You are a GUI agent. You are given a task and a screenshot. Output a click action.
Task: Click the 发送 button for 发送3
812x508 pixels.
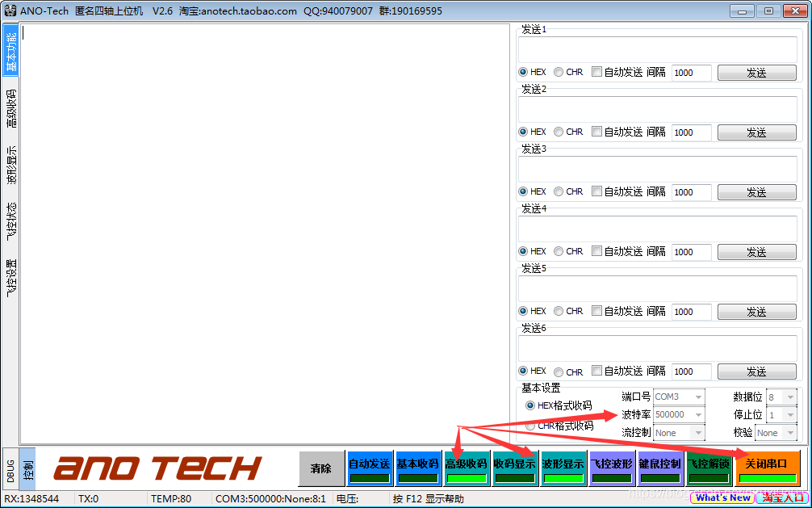(756, 191)
